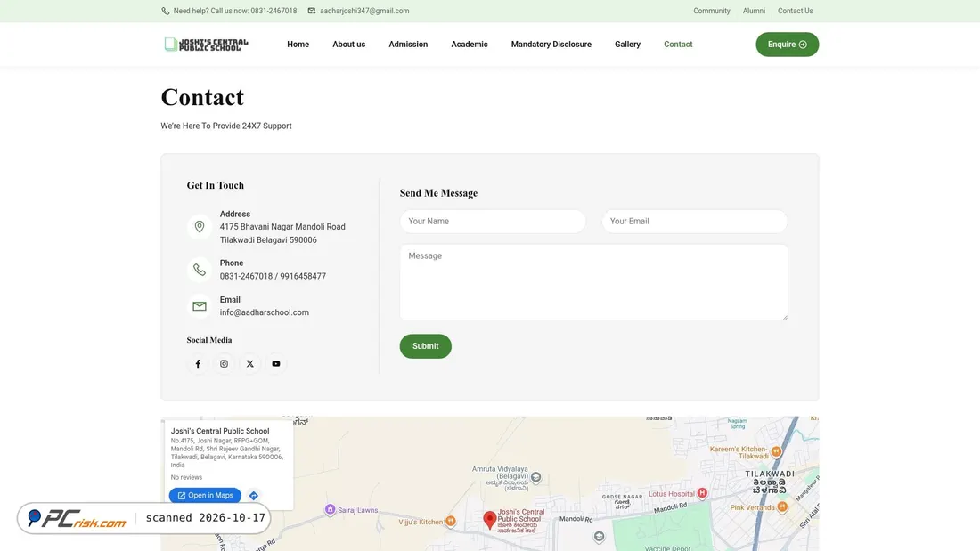Click the X (Twitter) social icon

point(250,363)
